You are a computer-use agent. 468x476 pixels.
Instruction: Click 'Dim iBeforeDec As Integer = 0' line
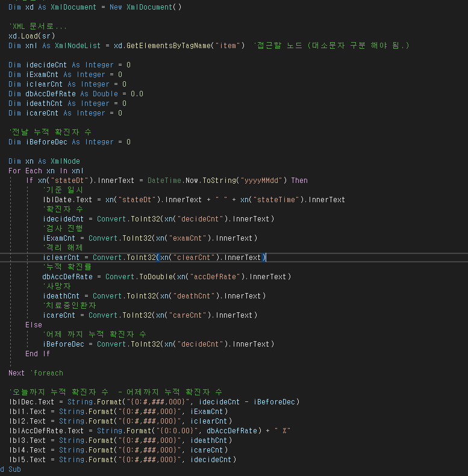point(70,142)
